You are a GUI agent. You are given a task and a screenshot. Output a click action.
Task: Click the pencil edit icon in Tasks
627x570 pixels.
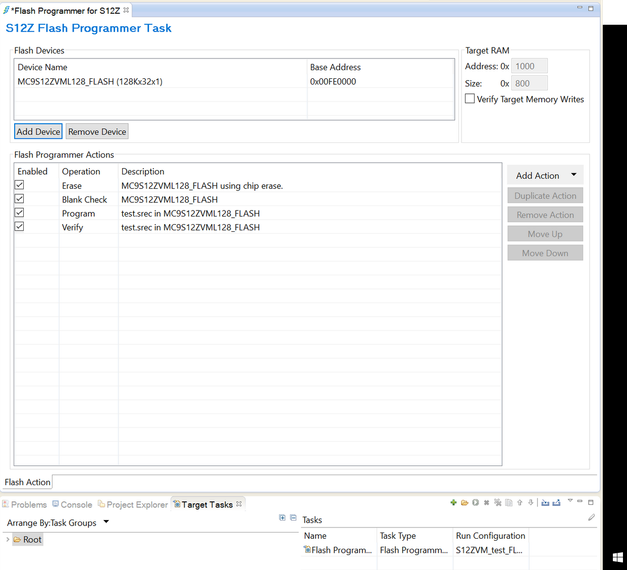pos(591,518)
